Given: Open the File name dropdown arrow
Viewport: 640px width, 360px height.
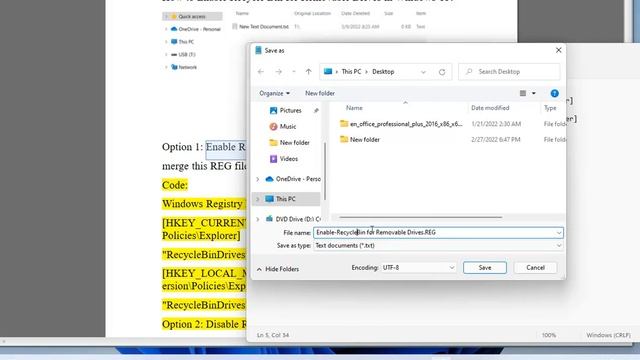Looking at the screenshot, I should (559, 233).
